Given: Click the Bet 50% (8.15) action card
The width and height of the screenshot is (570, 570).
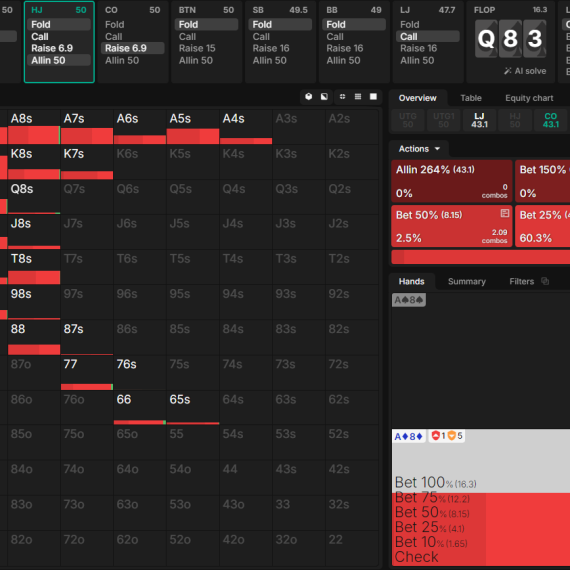Looking at the screenshot, I should click(x=452, y=226).
